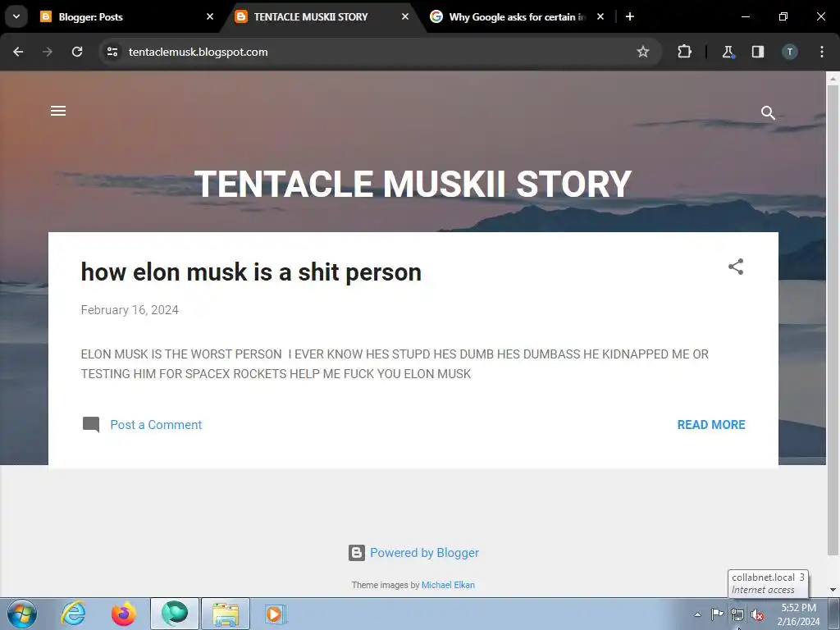The height and width of the screenshot is (630, 840).
Task: Click the scrollbar up arrow
Action: 833,79
